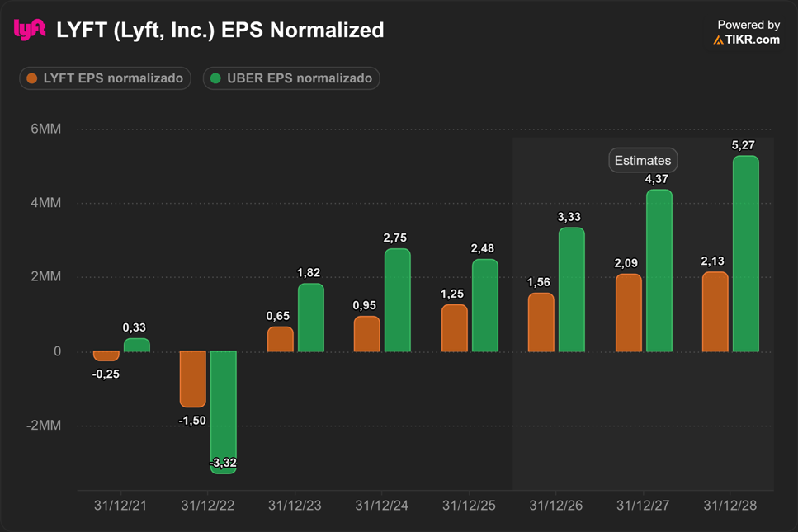Select LYFT estimate bar labeled 2,09

pyautogui.click(x=629, y=313)
